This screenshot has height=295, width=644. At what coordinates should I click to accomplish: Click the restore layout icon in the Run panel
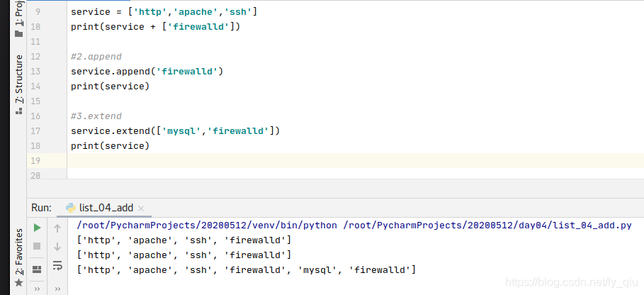coord(37,269)
